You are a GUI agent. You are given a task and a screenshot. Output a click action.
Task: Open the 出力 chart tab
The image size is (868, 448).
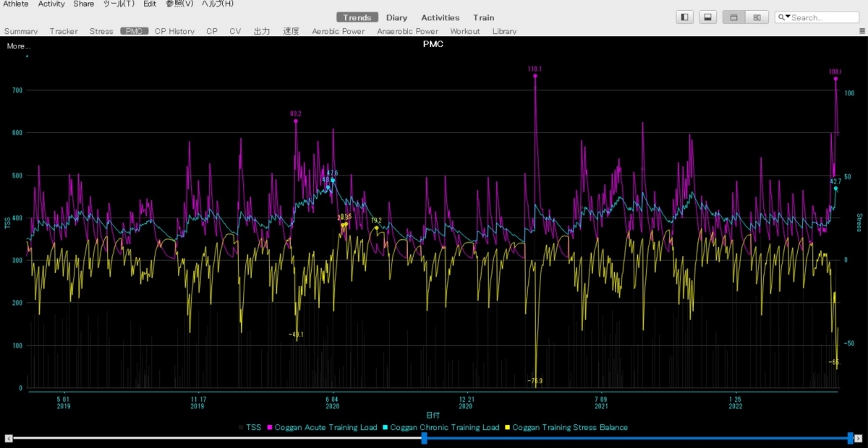click(x=262, y=31)
